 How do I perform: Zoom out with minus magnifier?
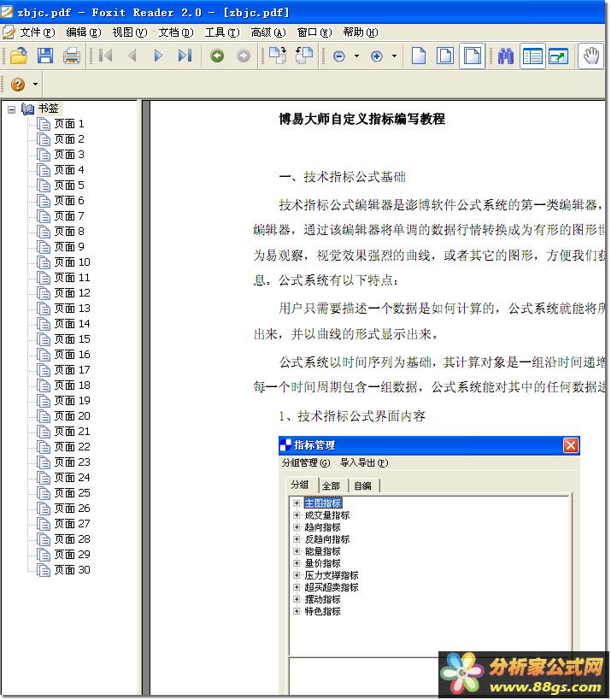pyautogui.click(x=339, y=56)
